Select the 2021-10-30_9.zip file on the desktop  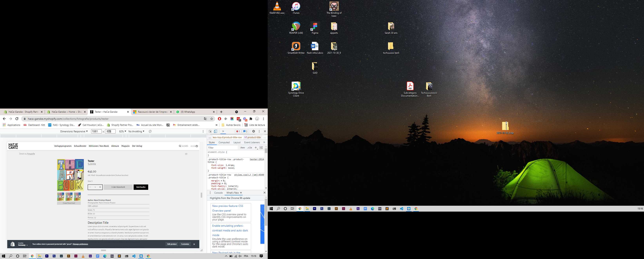505,128
